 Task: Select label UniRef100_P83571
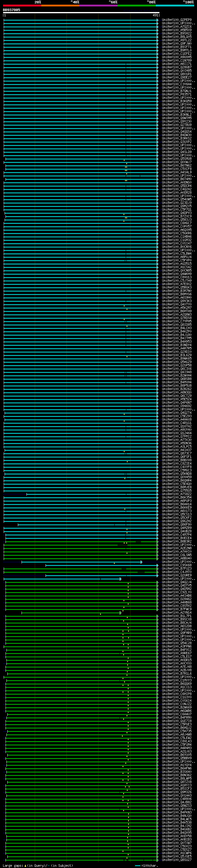click(176, 94)
